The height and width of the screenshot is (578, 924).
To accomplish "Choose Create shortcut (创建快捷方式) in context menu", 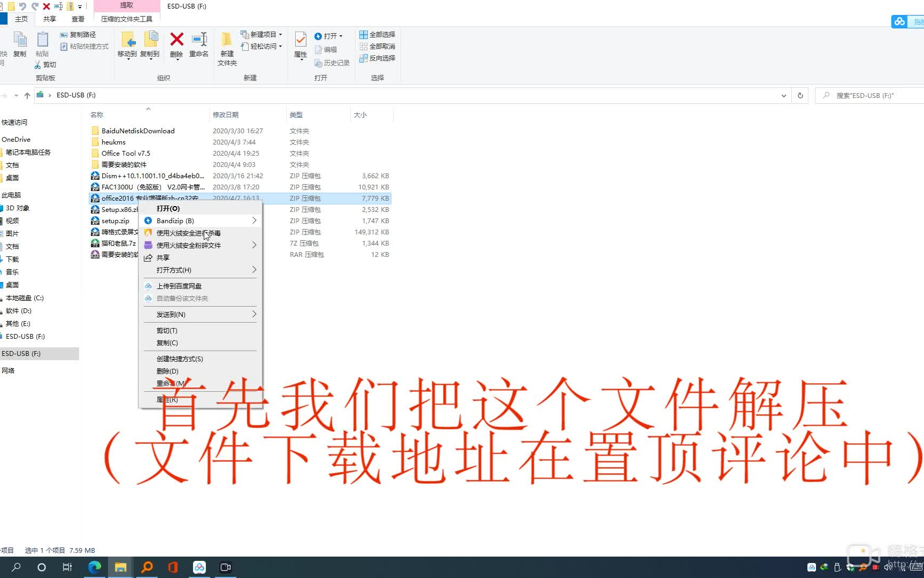I will (201, 359).
